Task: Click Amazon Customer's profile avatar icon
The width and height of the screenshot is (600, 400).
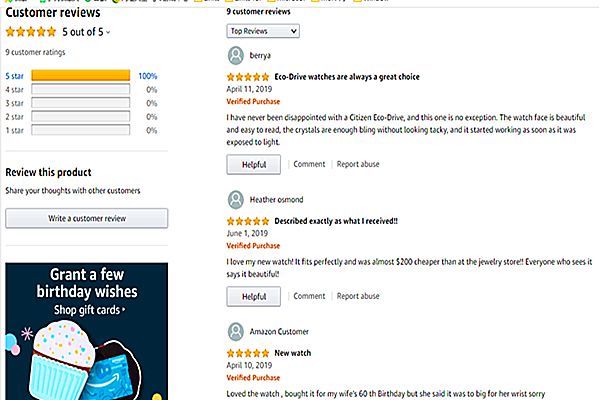Action: coord(236,331)
